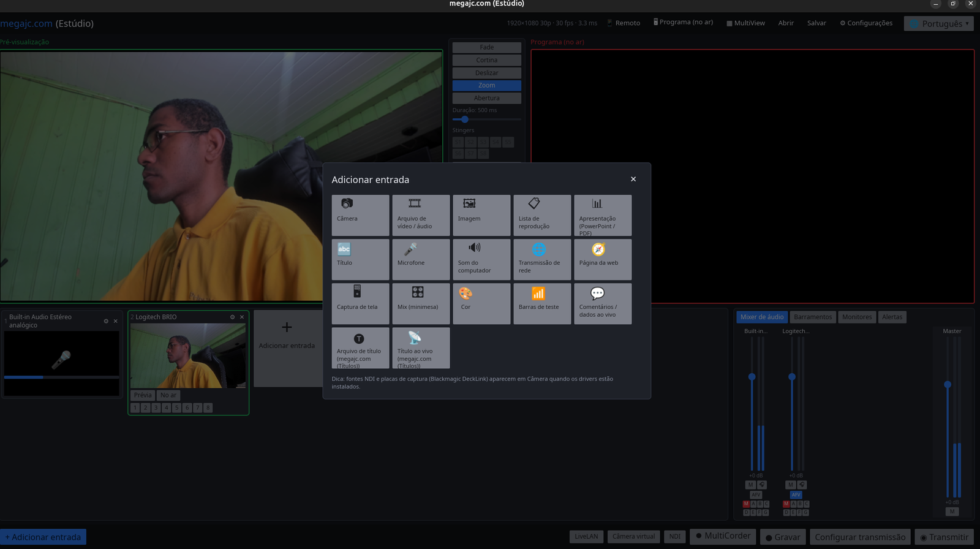Click Abrir in the top bar
Image resolution: width=980 pixels, height=549 pixels.
coord(786,23)
